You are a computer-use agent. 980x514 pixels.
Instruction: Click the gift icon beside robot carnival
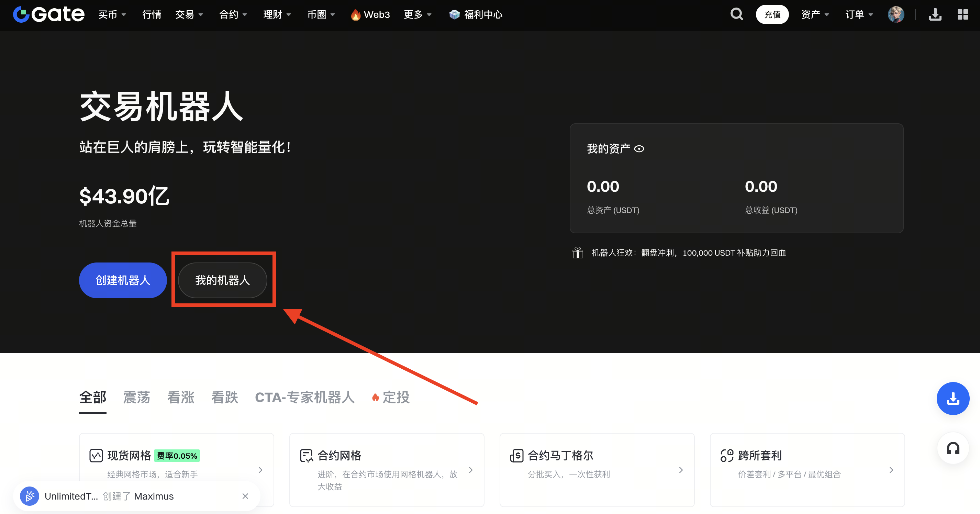[x=578, y=253]
